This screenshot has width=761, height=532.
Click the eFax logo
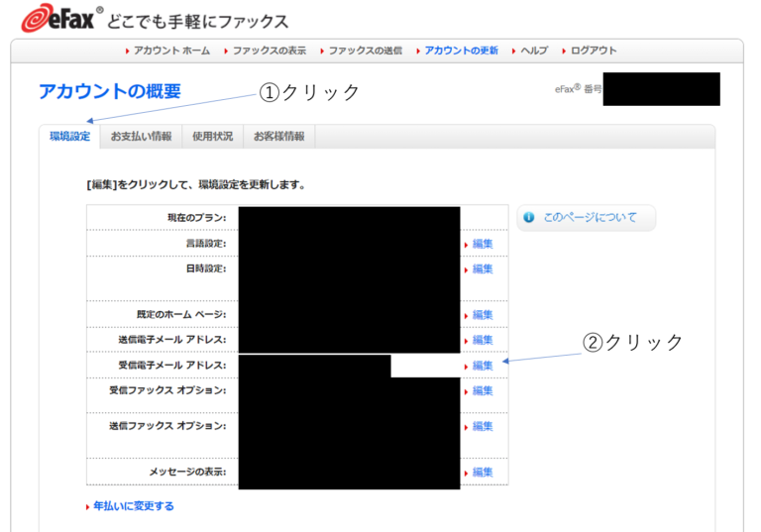pos(61,18)
